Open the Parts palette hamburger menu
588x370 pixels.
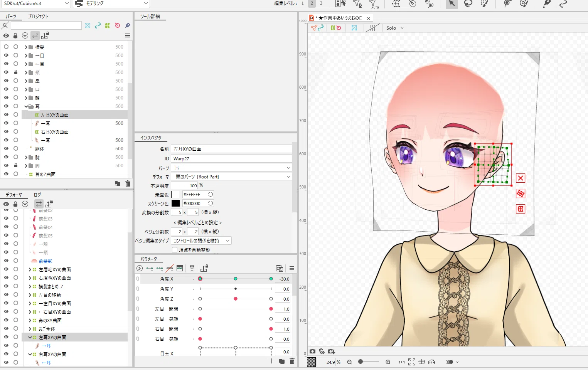(x=128, y=35)
